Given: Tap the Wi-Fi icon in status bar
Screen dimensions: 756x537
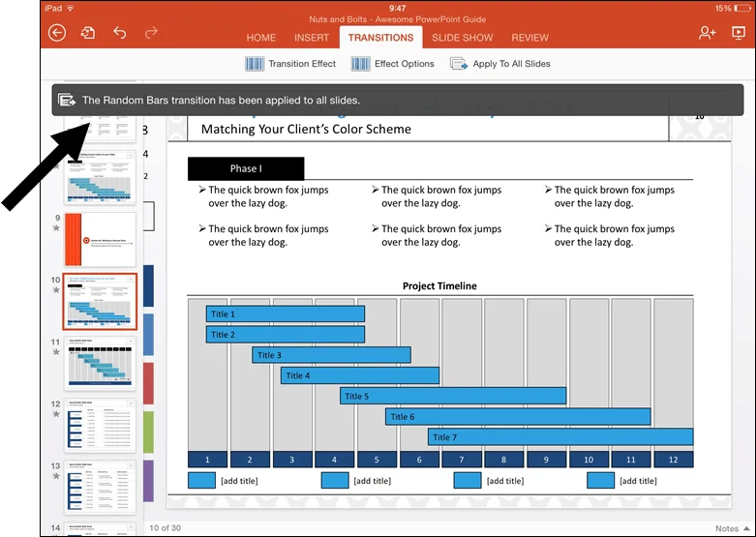Looking at the screenshot, I should click(71, 8).
